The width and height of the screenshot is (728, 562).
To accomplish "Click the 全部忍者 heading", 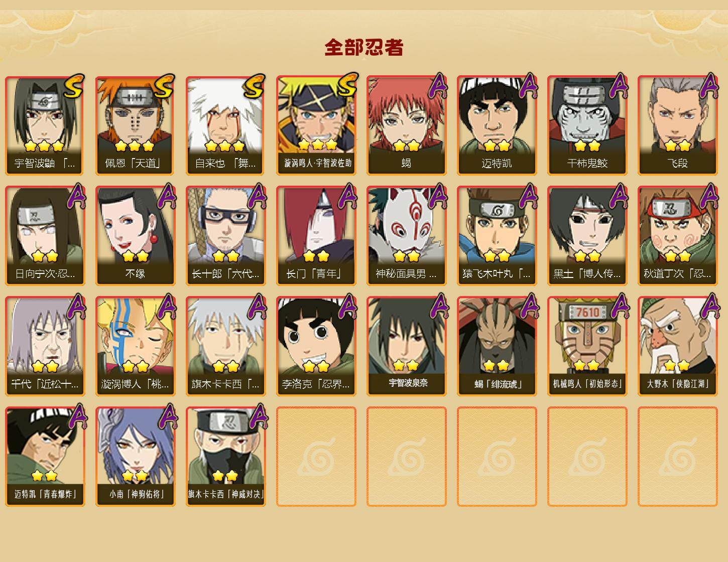I will [x=364, y=47].
